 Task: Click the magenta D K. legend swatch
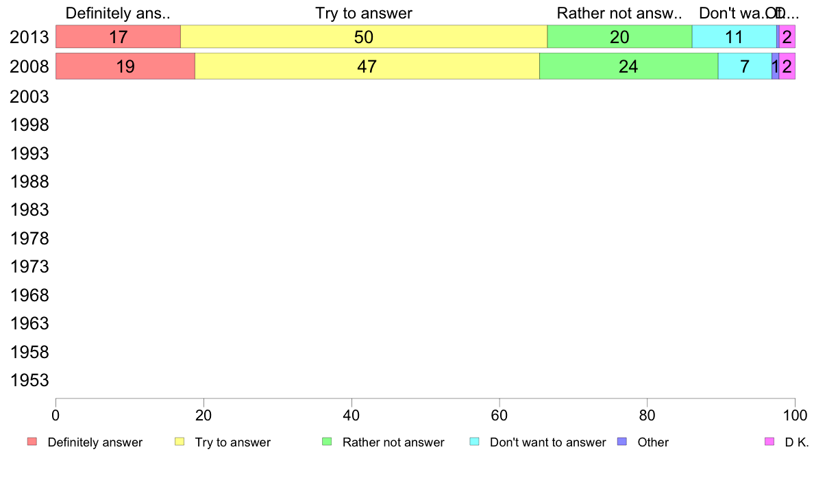[x=769, y=442]
